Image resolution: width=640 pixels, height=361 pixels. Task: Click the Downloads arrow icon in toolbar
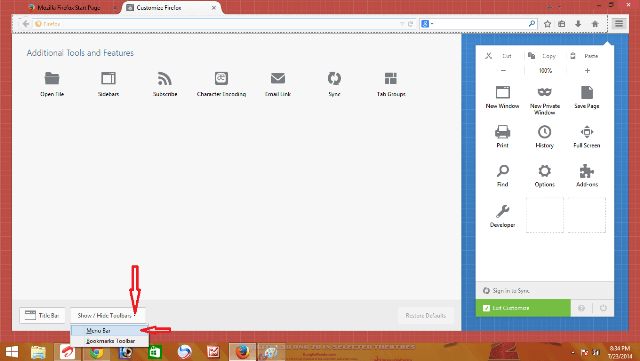tap(578, 24)
